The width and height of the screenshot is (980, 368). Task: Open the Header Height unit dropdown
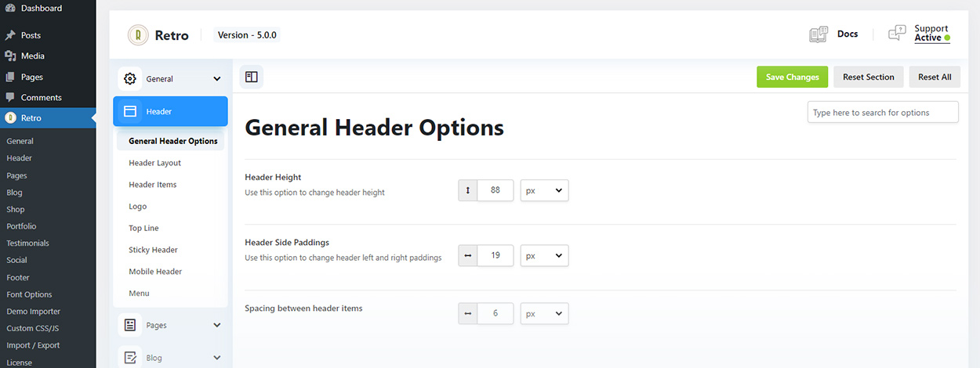pyautogui.click(x=544, y=190)
